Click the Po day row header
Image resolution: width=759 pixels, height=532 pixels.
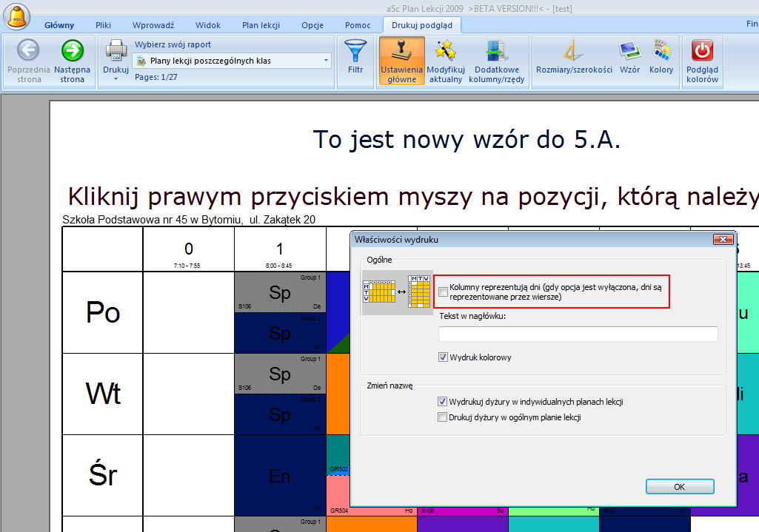pos(103,312)
